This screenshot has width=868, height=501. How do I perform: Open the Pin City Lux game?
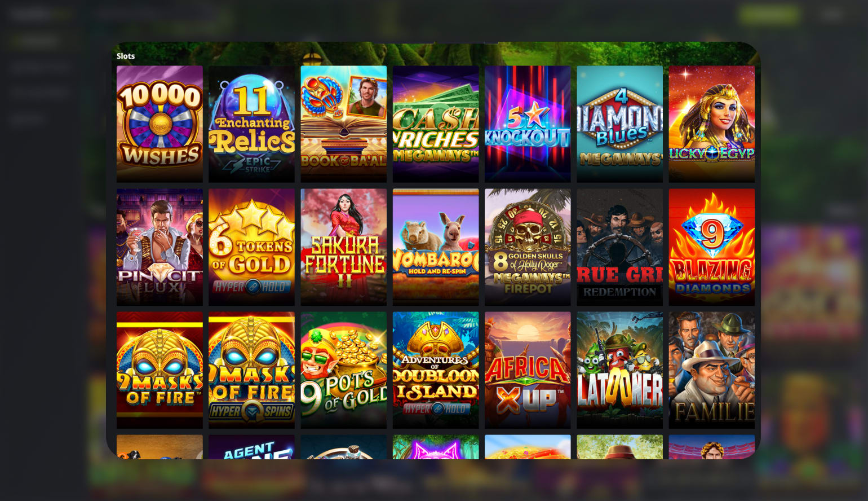point(160,247)
